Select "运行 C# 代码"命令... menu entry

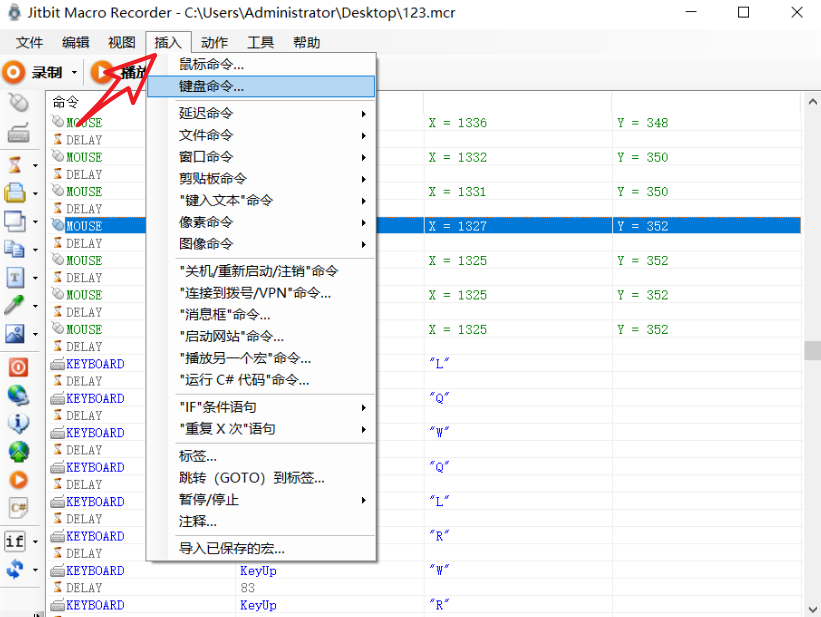[261, 380]
